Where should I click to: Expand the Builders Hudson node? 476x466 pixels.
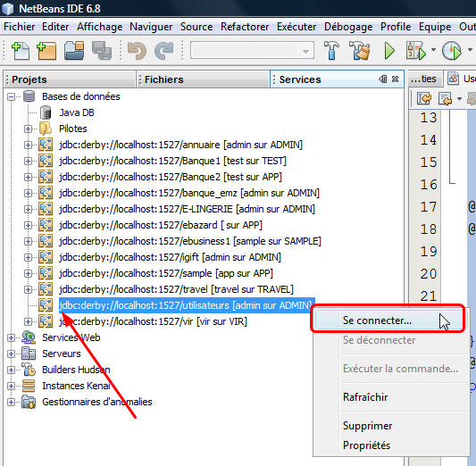tap(12, 370)
